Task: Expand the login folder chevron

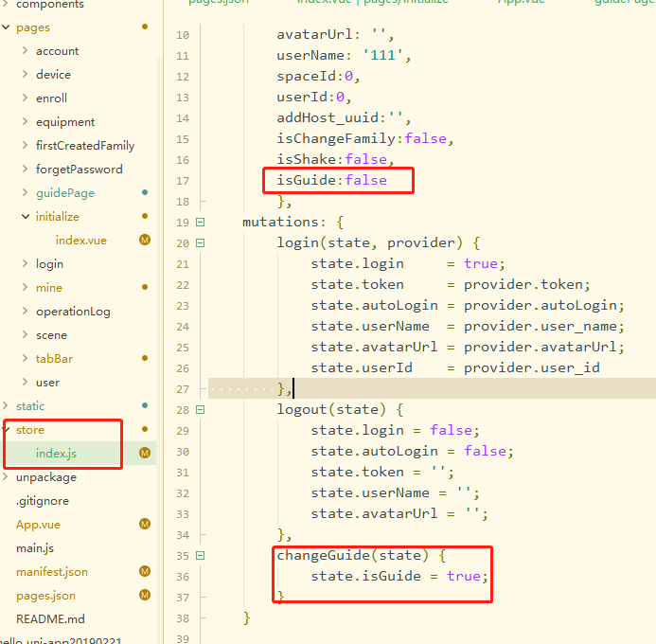Action: 26,263
